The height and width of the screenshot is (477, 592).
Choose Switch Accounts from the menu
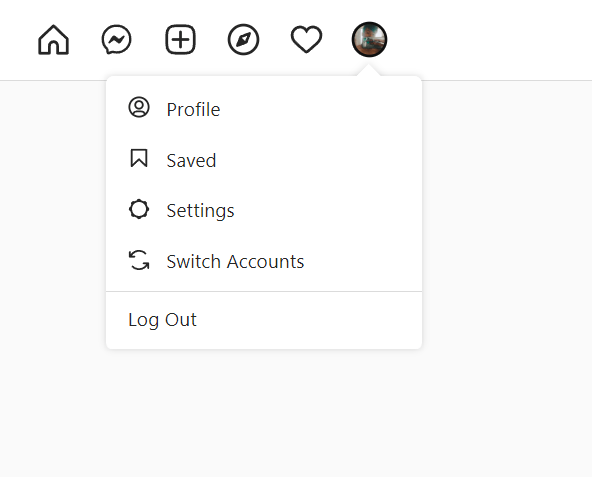[264, 261]
